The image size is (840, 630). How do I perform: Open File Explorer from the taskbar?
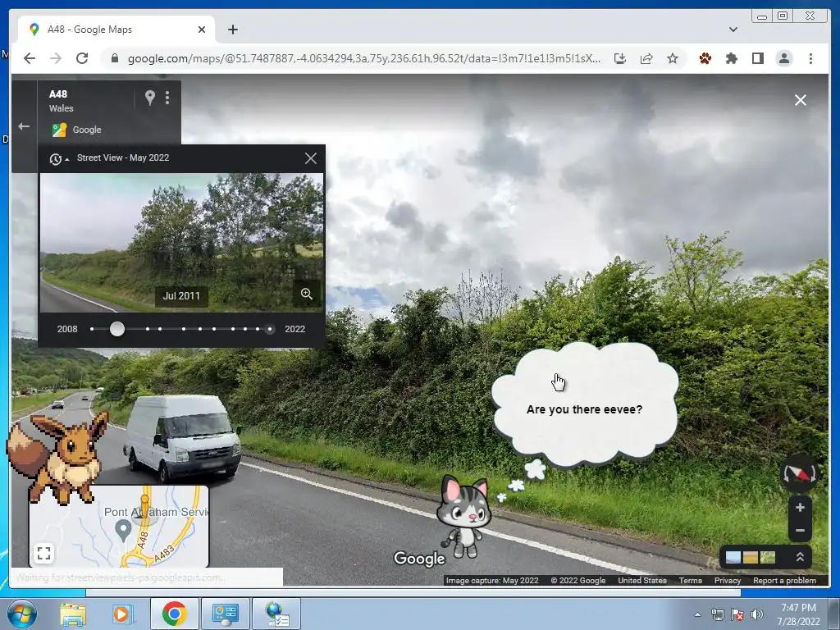[73, 614]
